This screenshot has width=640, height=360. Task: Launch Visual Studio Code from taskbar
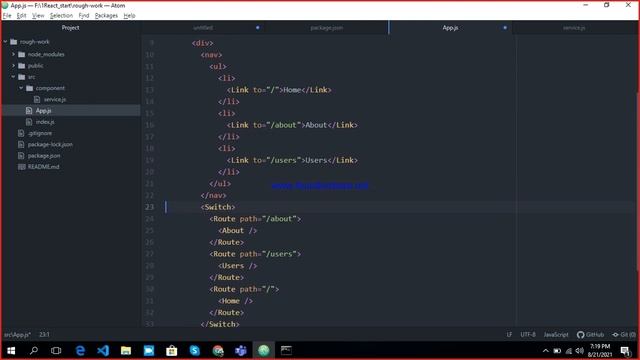pyautogui.click(x=103, y=351)
